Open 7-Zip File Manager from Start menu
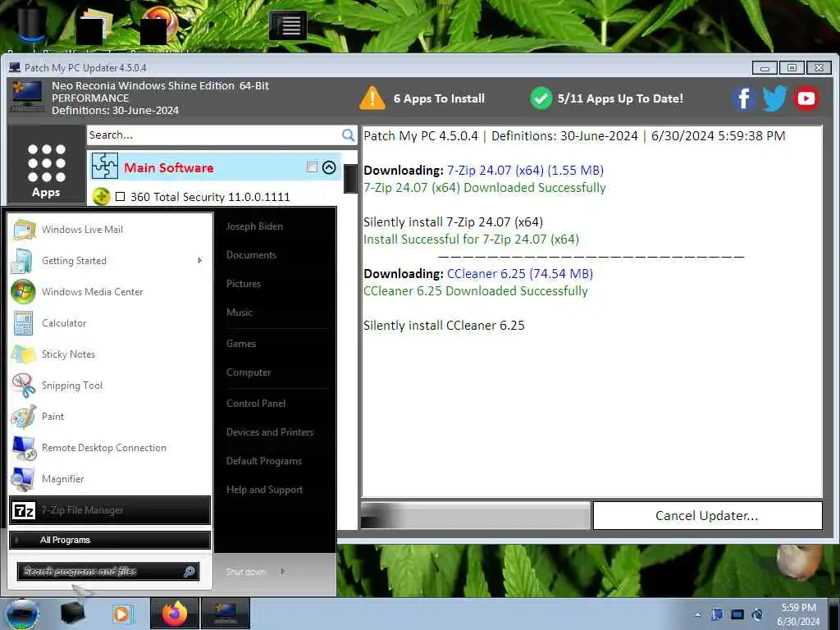This screenshot has width=840, height=630. [x=110, y=510]
